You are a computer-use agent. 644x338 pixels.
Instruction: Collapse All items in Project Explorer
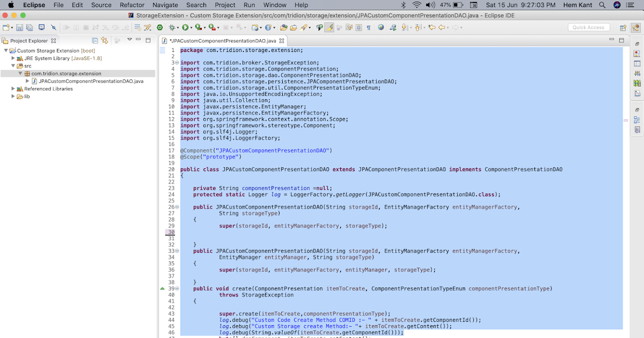pyautogui.click(x=95, y=41)
